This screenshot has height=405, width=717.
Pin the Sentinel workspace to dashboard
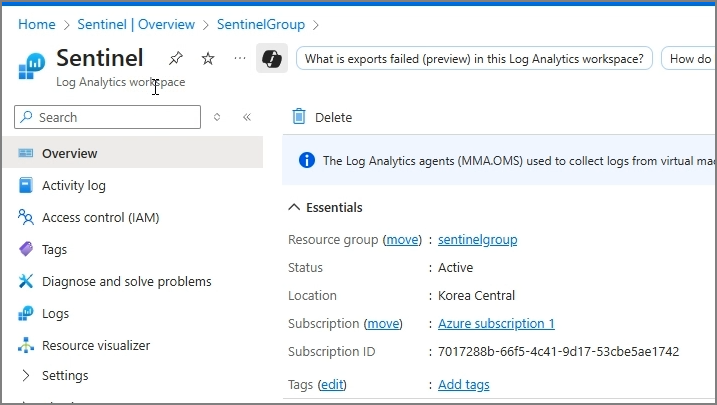(176, 59)
